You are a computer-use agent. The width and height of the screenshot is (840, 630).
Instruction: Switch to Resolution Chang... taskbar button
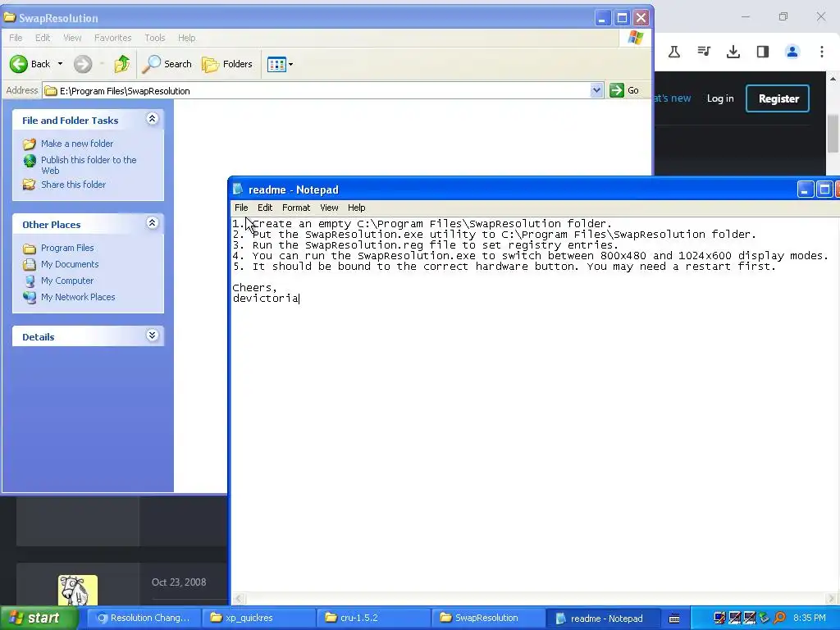tap(144, 618)
